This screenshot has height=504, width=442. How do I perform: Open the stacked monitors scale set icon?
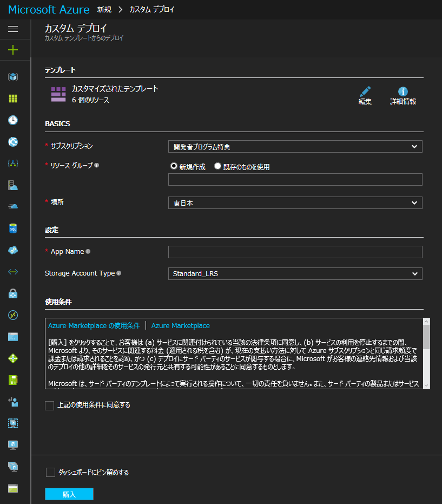coord(13,467)
